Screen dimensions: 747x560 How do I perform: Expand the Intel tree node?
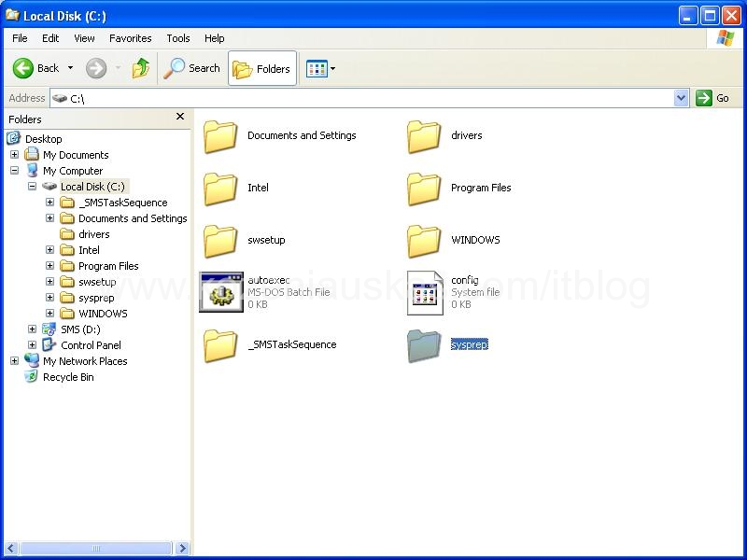(49, 250)
